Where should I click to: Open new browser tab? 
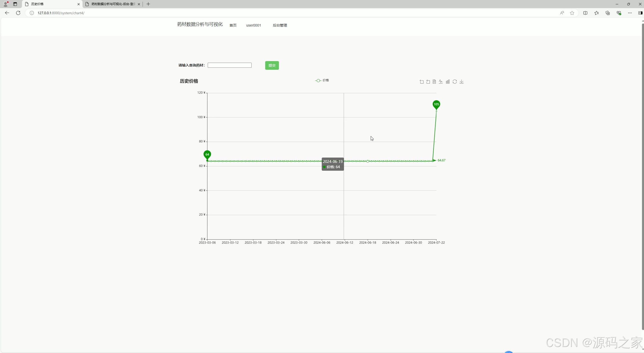click(x=148, y=4)
